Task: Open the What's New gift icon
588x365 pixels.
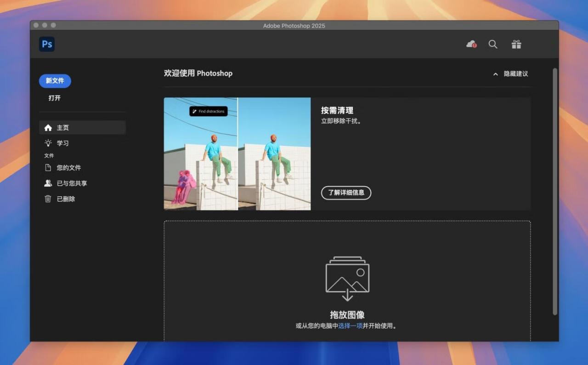Action: tap(516, 44)
